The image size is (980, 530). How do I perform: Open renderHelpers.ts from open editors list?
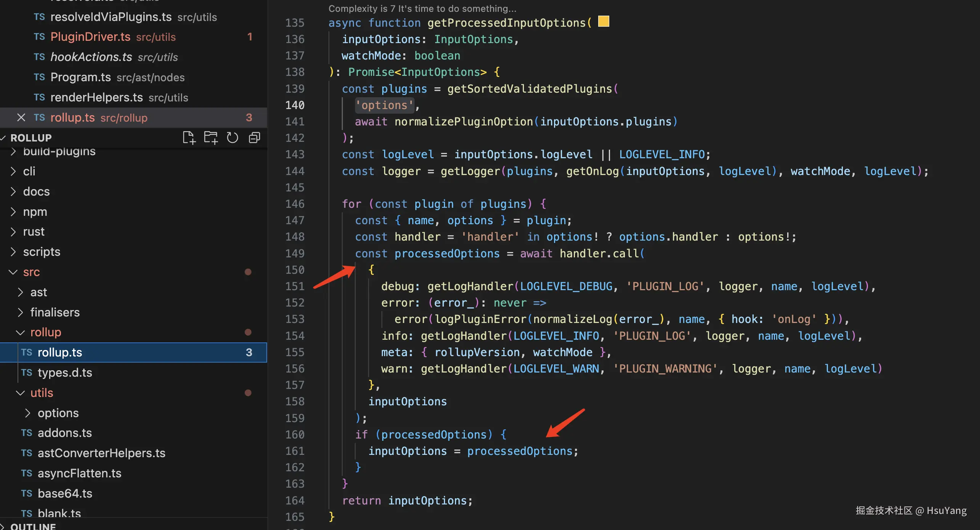click(96, 97)
